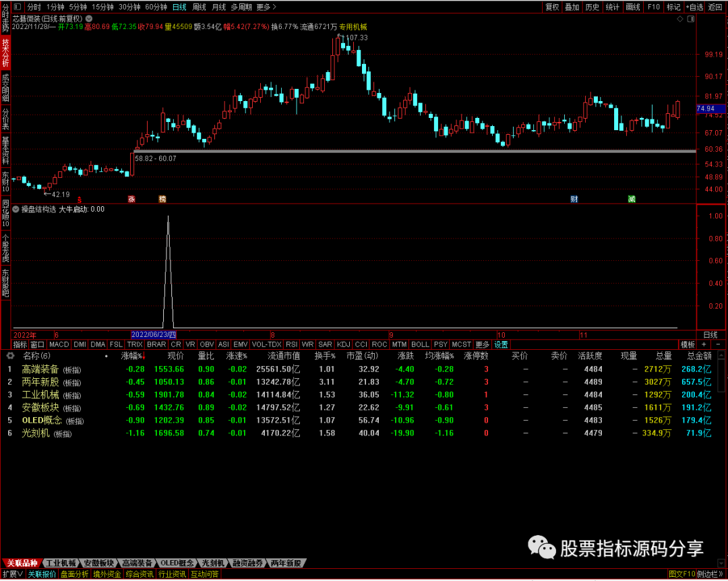This screenshot has height=581, width=728.
Task: Add stock via +自选 button
Action: coord(694,7)
